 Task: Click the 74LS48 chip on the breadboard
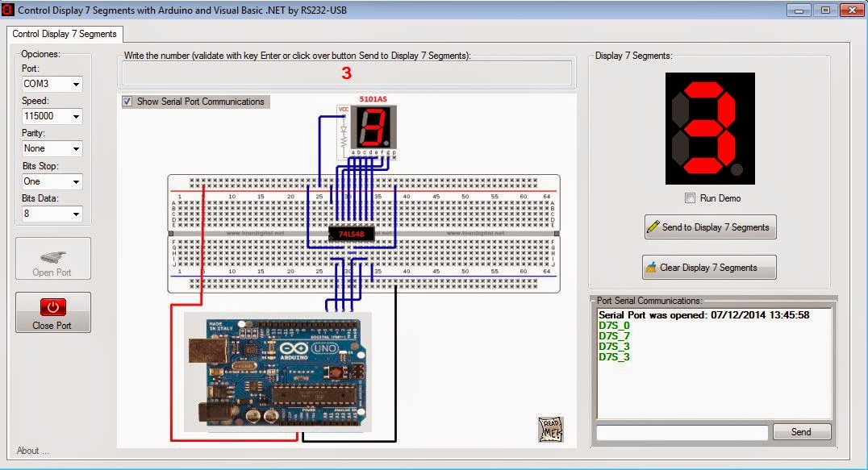click(351, 234)
